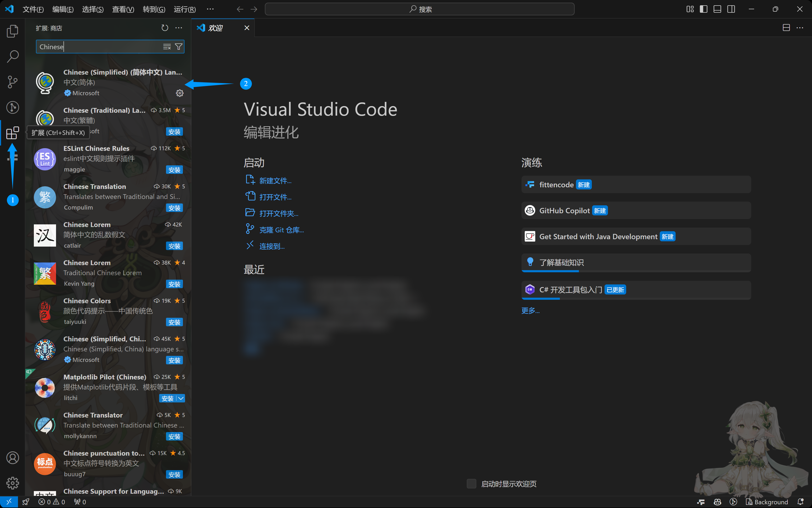812x508 pixels.
Task: Install Chinese Colors extension
Action: (174, 322)
